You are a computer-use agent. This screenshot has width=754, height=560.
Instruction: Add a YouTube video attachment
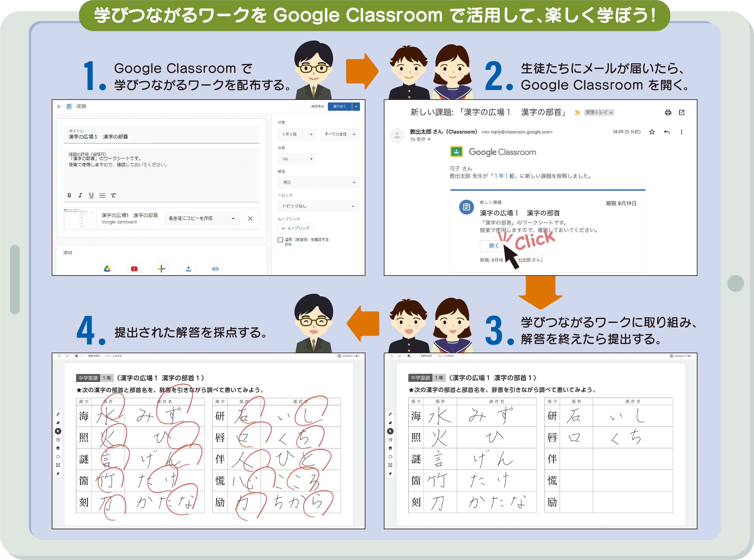pos(134,269)
